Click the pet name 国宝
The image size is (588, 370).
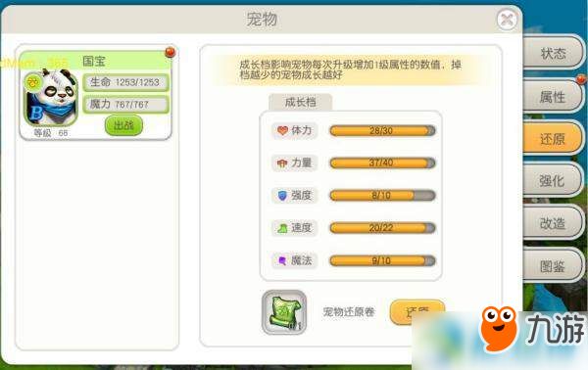pos(94,61)
